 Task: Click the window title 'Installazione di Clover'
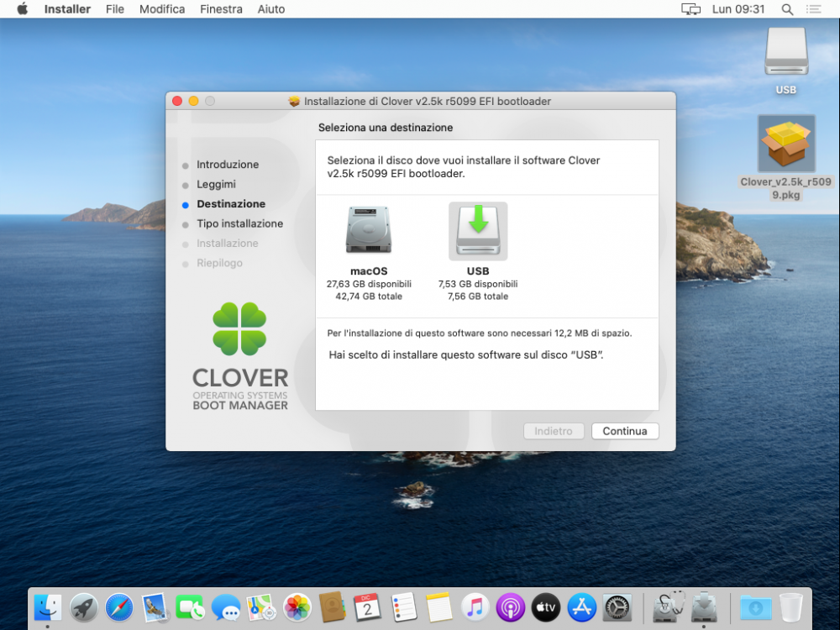click(x=427, y=102)
